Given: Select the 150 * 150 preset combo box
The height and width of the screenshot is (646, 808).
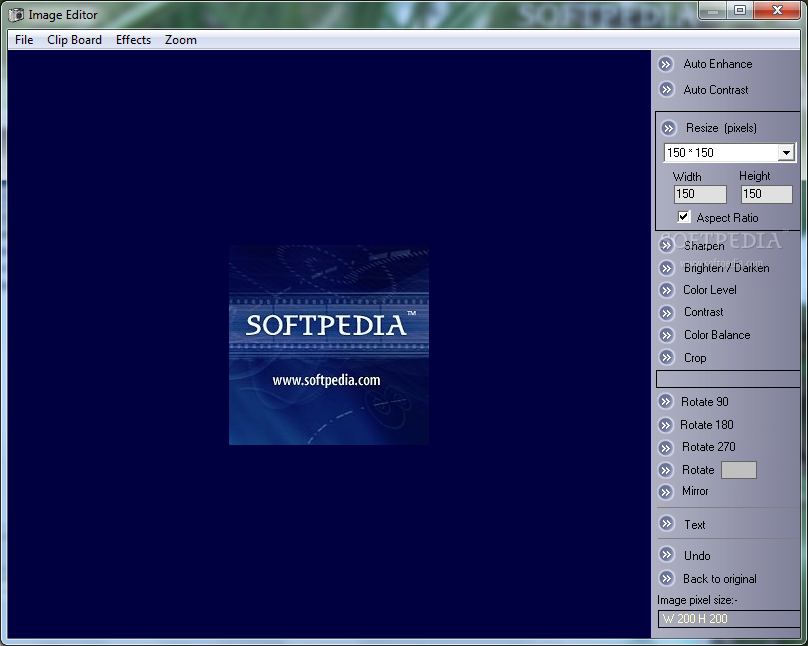Looking at the screenshot, I should pyautogui.click(x=729, y=152).
